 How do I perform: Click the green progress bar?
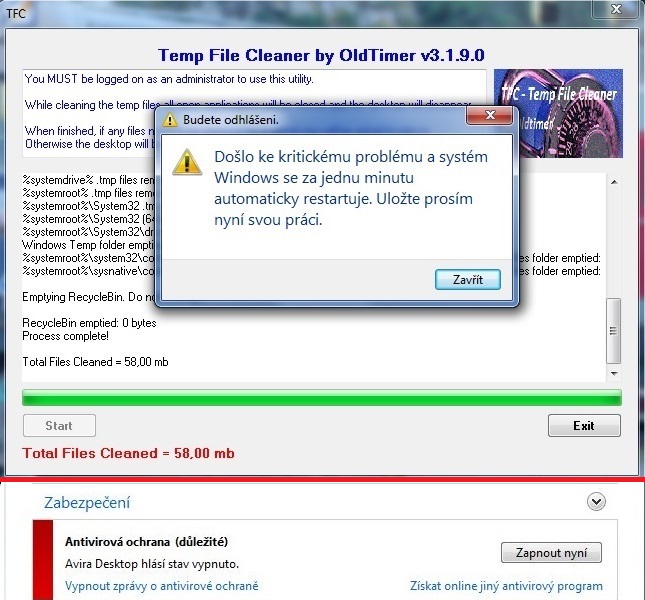pyautogui.click(x=322, y=398)
